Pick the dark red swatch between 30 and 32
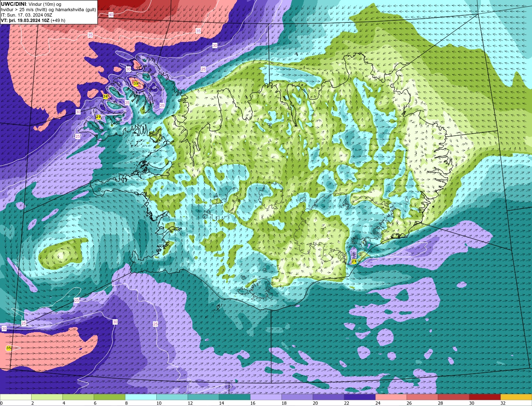The width and height of the screenshot is (532, 406). click(x=485, y=397)
